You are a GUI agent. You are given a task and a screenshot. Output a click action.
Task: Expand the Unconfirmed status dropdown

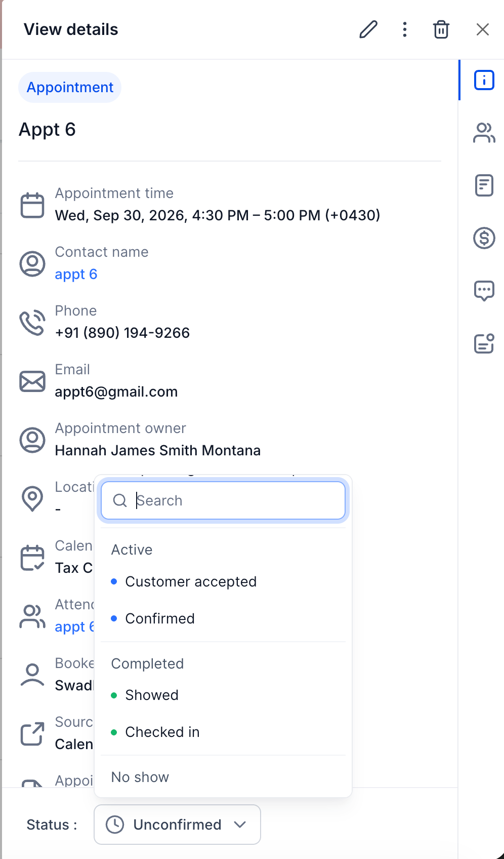[177, 825]
